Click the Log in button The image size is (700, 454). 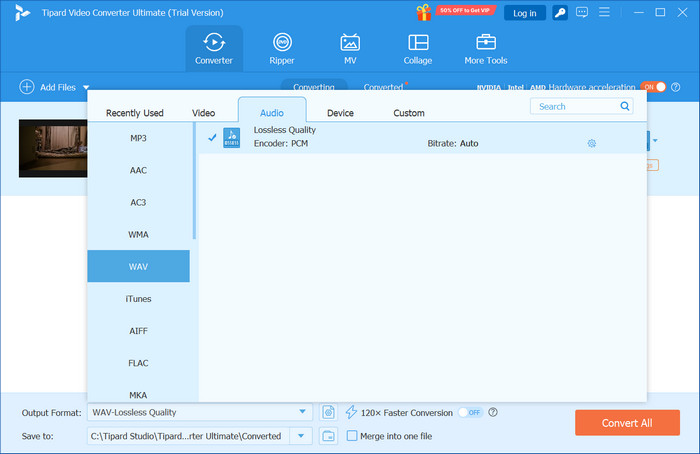525,13
